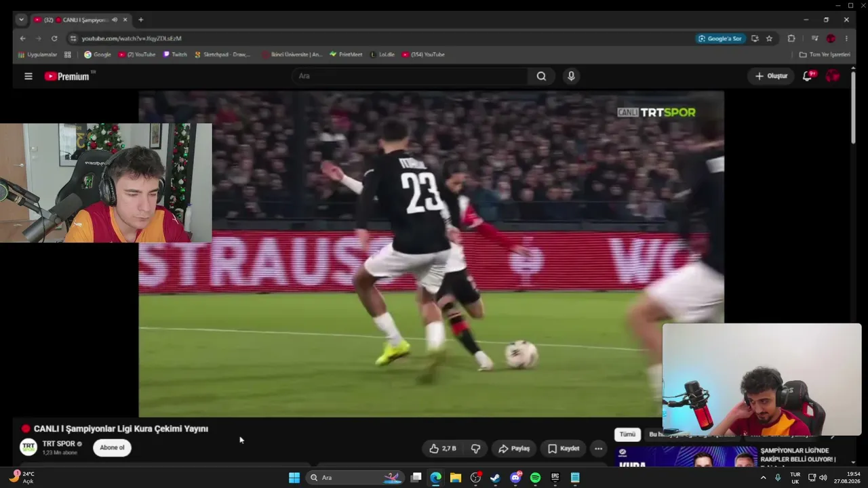The image size is (868, 488).
Task: Click the Abone ol subscribe button
Action: coord(112,447)
